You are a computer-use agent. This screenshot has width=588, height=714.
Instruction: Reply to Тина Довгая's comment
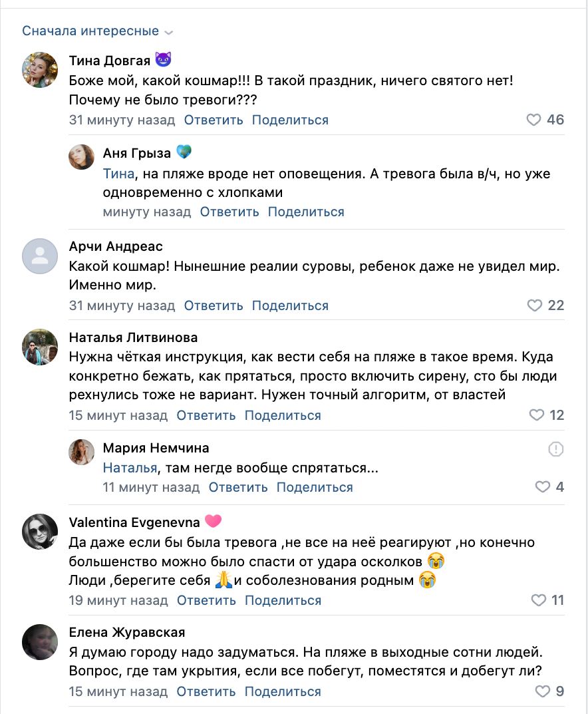tap(214, 120)
